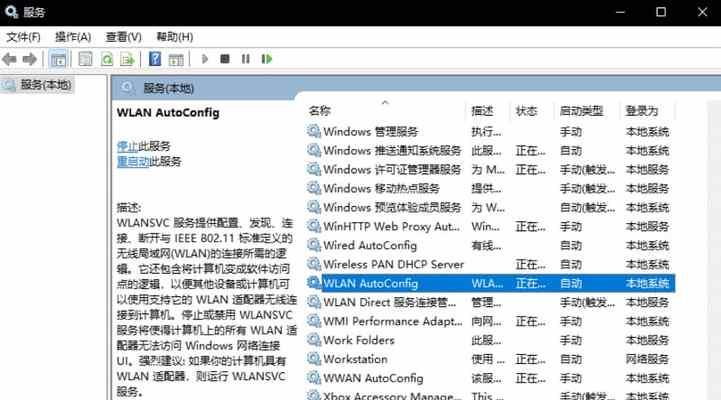This screenshot has width=721, height=400.
Task: Click the 停止 link to stop service
Action: point(127,146)
